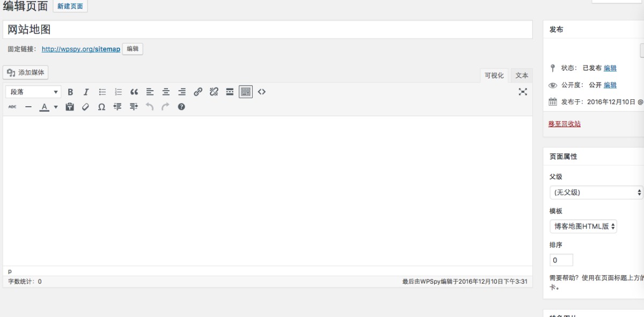
Task: Insert a blockquote
Action: (134, 92)
